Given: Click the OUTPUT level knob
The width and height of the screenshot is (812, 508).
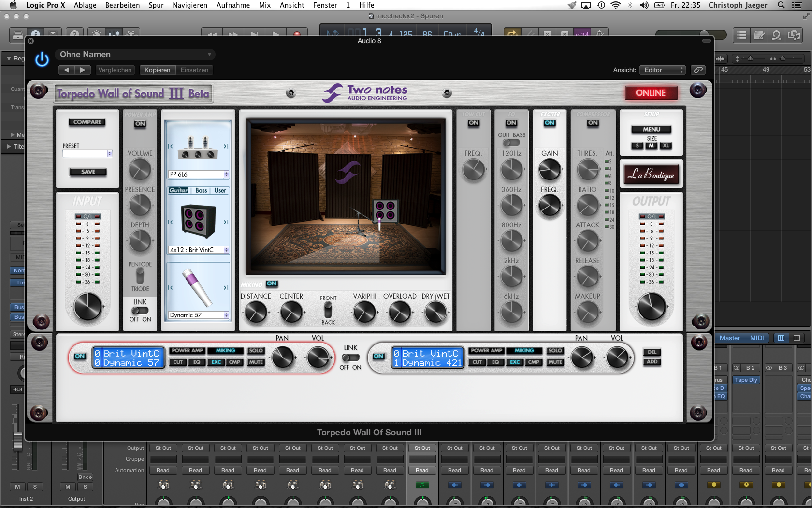Looking at the screenshot, I should [x=652, y=307].
